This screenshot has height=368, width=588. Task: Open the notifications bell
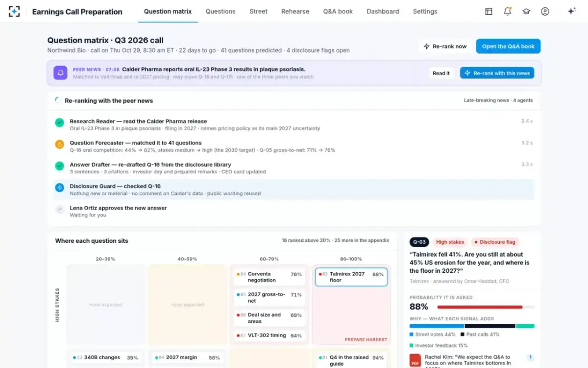point(508,11)
